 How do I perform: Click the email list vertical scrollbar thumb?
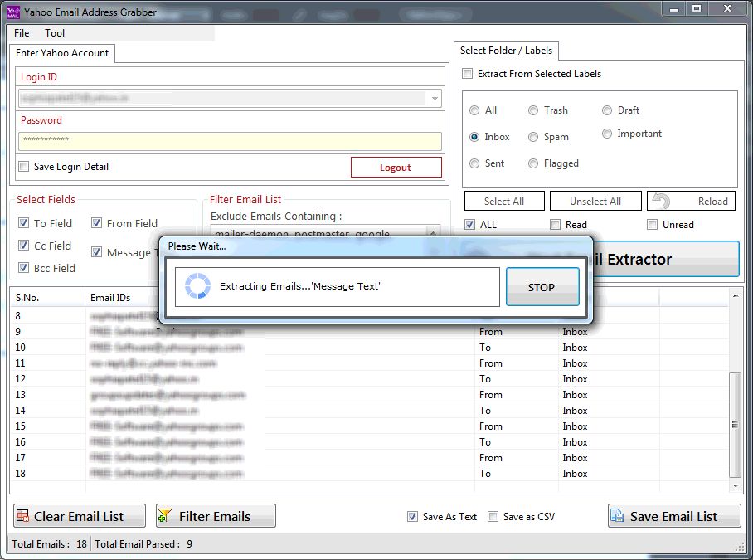click(736, 425)
